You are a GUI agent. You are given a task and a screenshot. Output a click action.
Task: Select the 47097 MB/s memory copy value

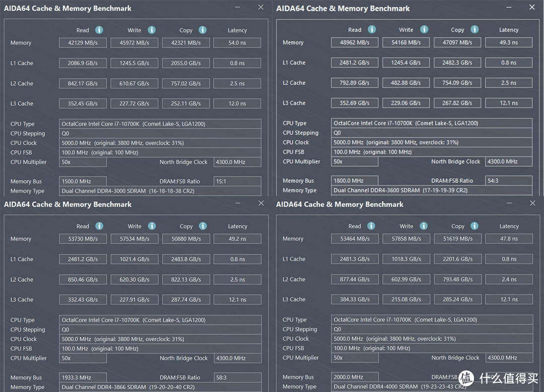tap(457, 43)
